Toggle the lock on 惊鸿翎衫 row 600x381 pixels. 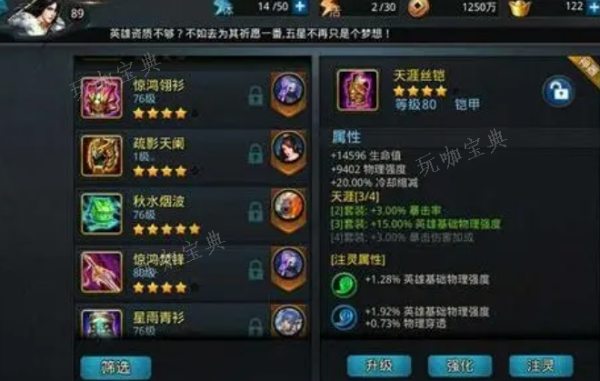pyautogui.click(x=256, y=96)
